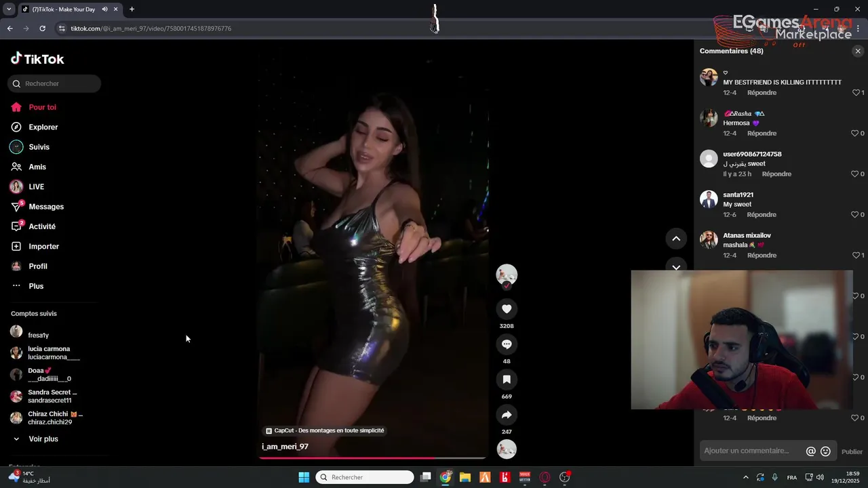Image resolution: width=868 pixels, height=488 pixels.
Task: Expand followed accounts with Voir plus
Action: click(37, 439)
